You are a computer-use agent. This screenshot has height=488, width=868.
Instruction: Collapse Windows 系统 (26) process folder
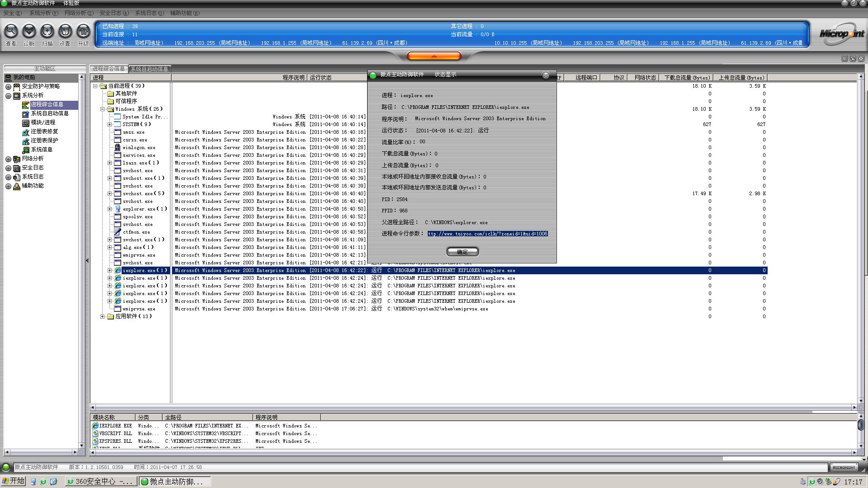click(x=103, y=109)
